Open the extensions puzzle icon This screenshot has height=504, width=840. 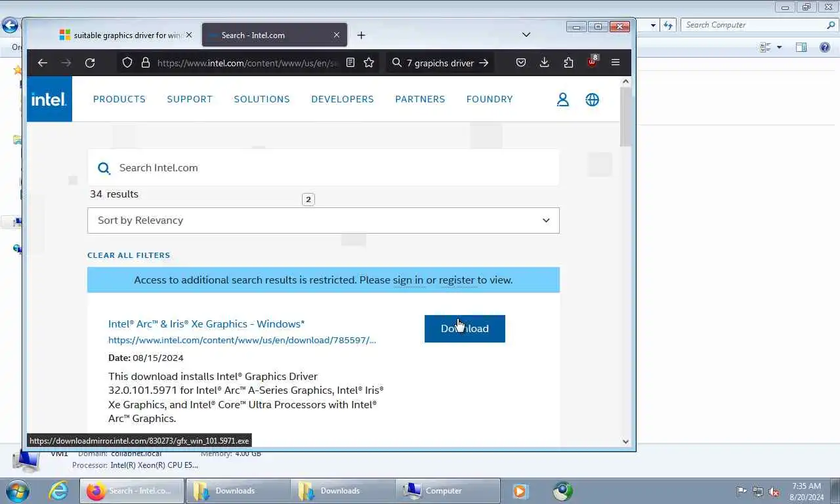click(x=568, y=63)
